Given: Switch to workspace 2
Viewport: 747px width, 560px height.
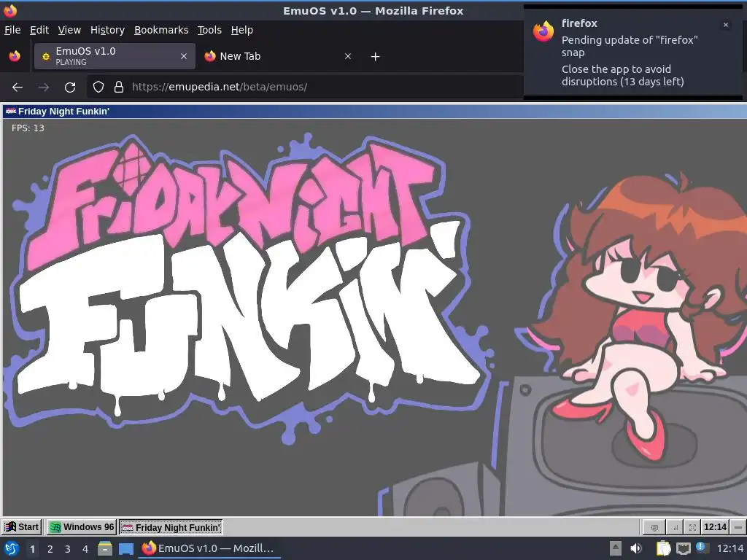Looking at the screenshot, I should tap(50, 549).
